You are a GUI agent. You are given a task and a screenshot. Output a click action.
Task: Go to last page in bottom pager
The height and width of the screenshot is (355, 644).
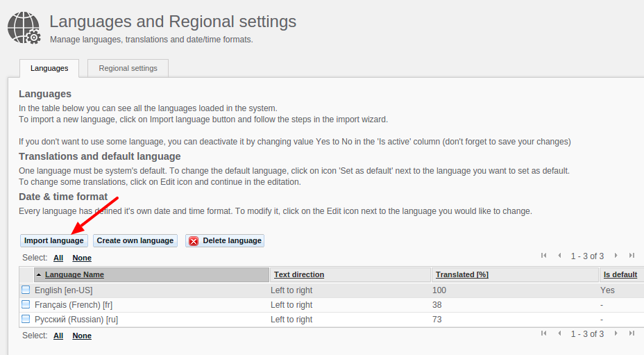[x=632, y=333]
